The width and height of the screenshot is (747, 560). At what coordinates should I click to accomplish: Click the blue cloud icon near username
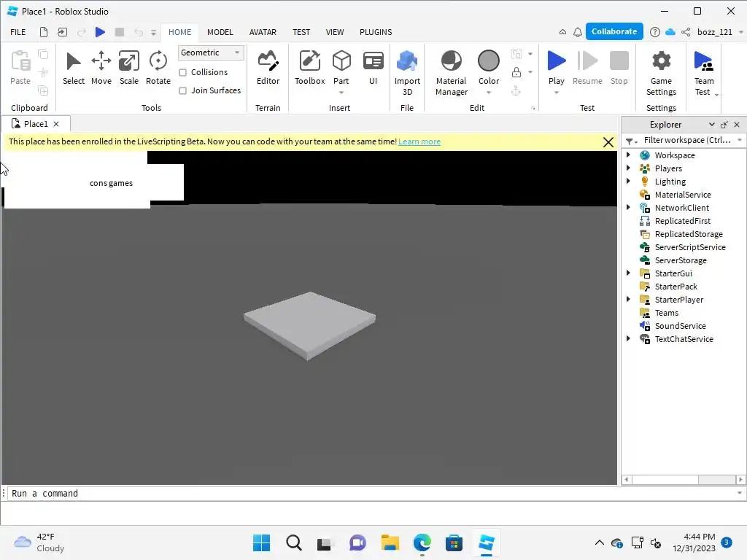point(670,32)
